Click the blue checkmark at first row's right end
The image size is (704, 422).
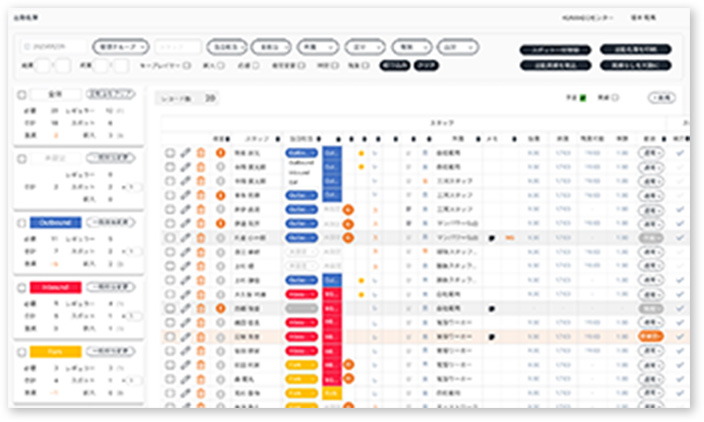coord(681,153)
